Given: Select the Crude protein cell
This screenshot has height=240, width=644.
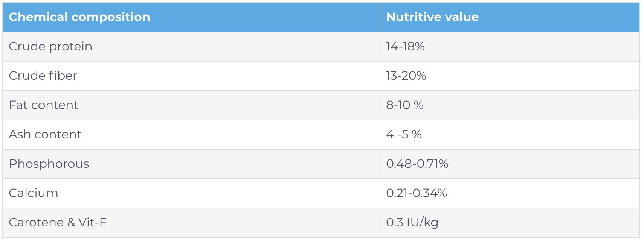Looking at the screenshot, I should tap(50, 46).
